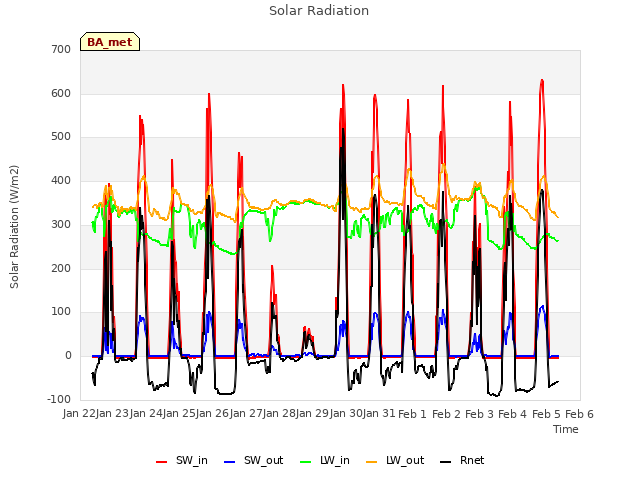
Task: Click the BA_met annotation label
Action: click(x=110, y=42)
